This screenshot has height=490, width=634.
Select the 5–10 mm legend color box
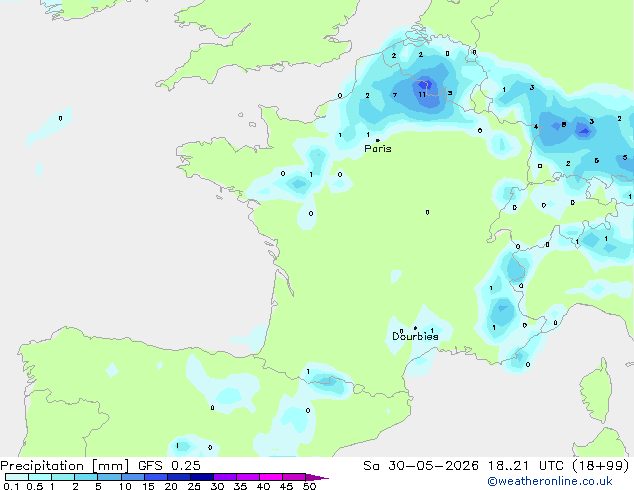pos(110,477)
